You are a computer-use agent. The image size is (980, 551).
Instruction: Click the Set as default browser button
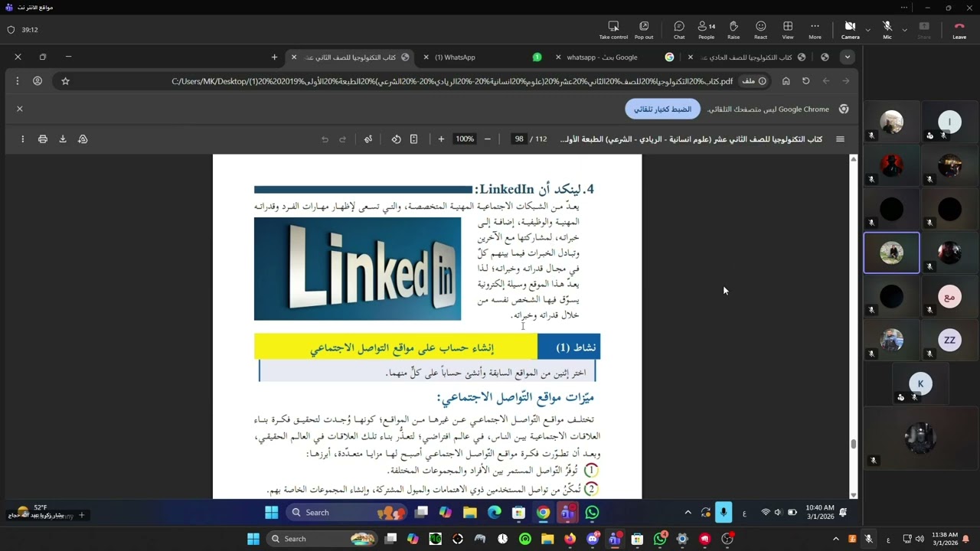[x=663, y=109]
